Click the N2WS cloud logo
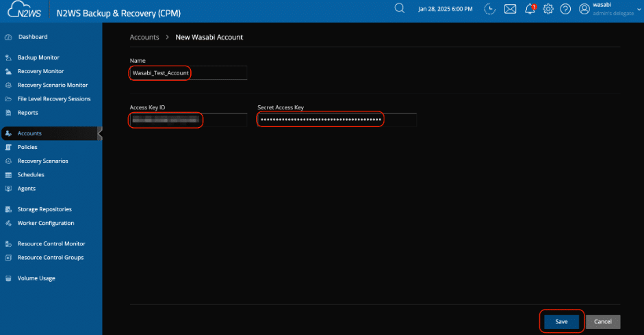Screen dimensions: 644x335 point(24,10)
